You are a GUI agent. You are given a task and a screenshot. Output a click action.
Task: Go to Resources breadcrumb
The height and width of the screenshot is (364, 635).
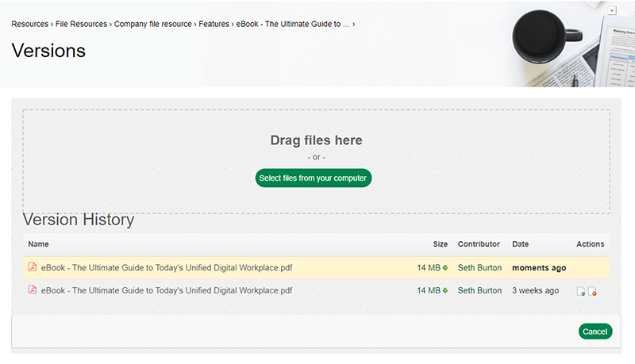pyautogui.click(x=29, y=24)
